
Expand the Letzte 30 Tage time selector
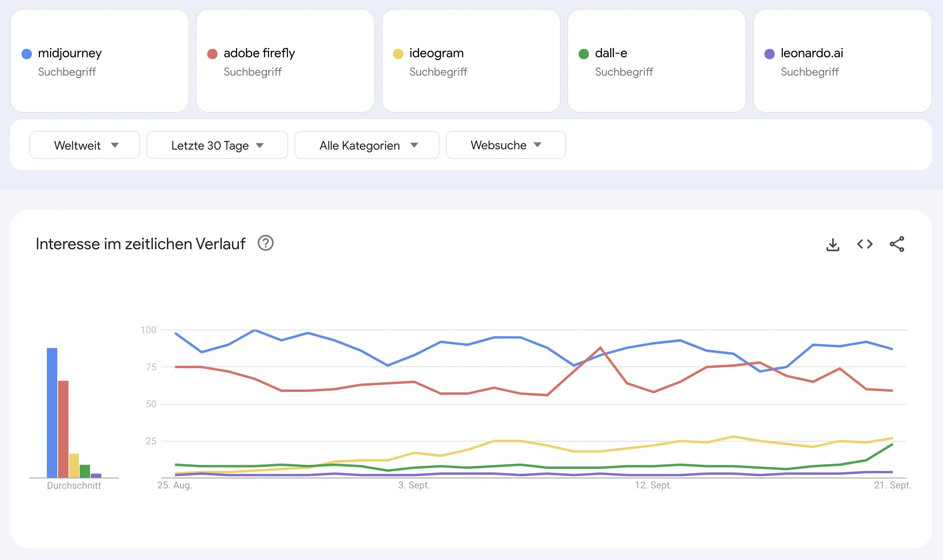[217, 145]
